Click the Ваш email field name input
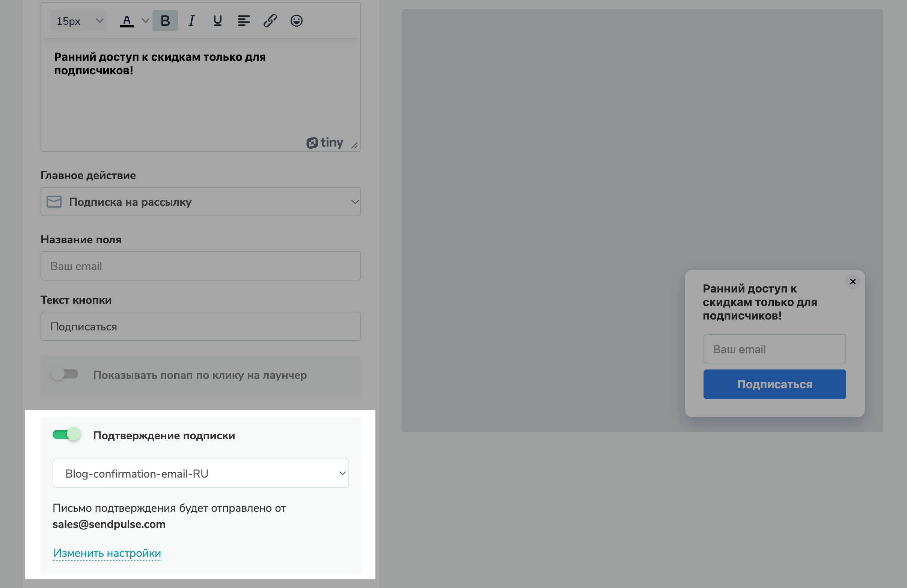 [x=200, y=266]
